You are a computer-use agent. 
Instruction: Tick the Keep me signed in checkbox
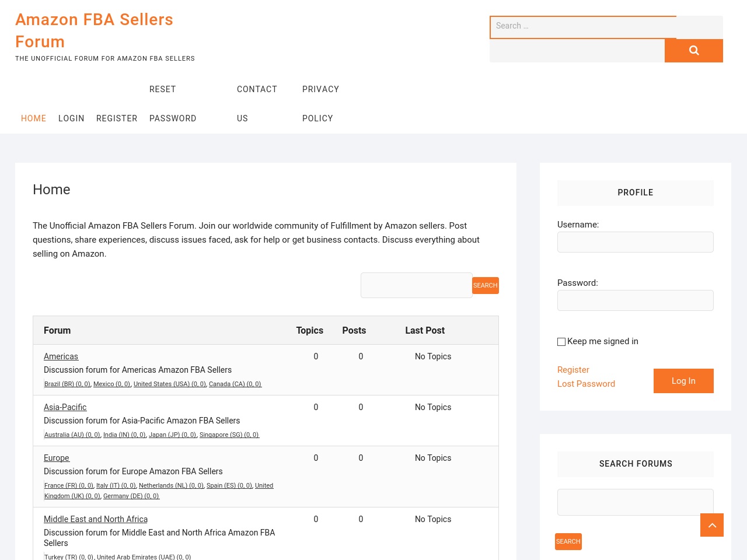[561, 342]
